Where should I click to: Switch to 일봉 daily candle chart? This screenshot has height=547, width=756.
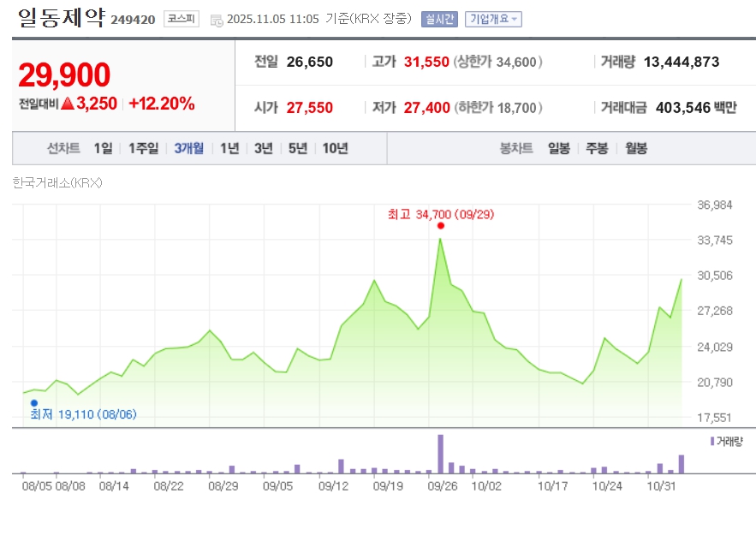559,148
